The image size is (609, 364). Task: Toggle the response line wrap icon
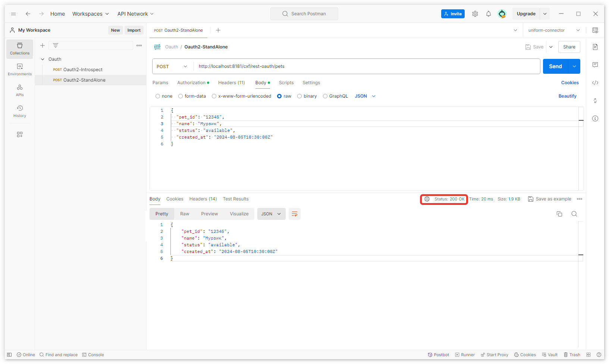tap(294, 214)
